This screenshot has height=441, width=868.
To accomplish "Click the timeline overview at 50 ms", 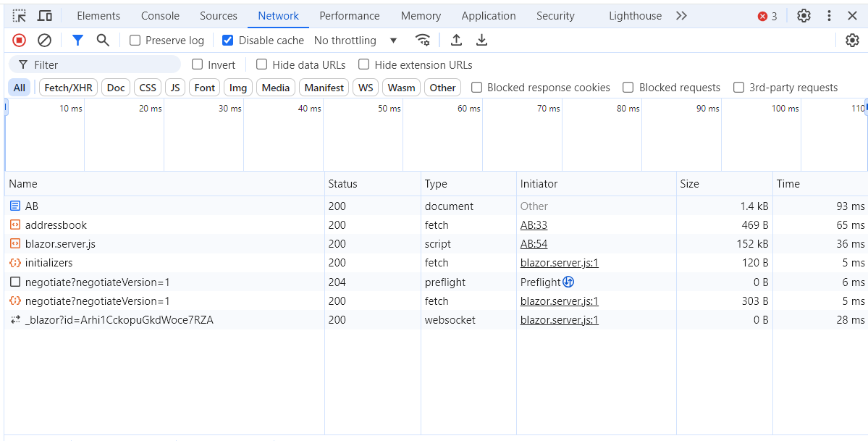I will point(389,109).
